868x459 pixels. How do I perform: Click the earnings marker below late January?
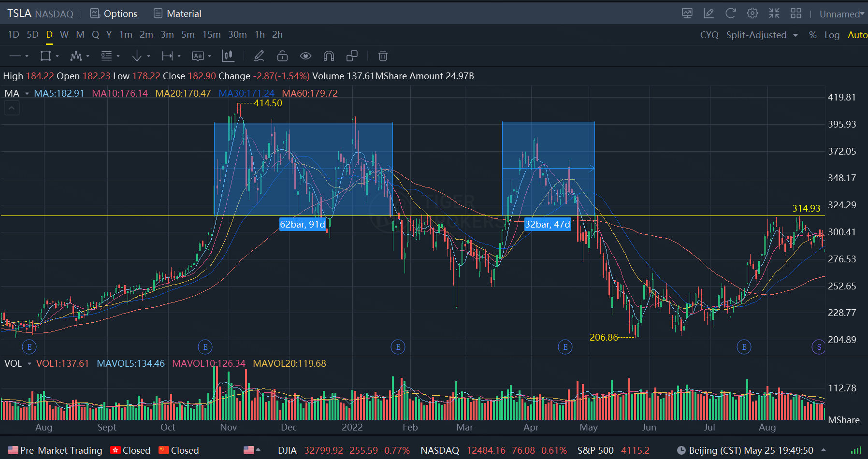tap(398, 347)
